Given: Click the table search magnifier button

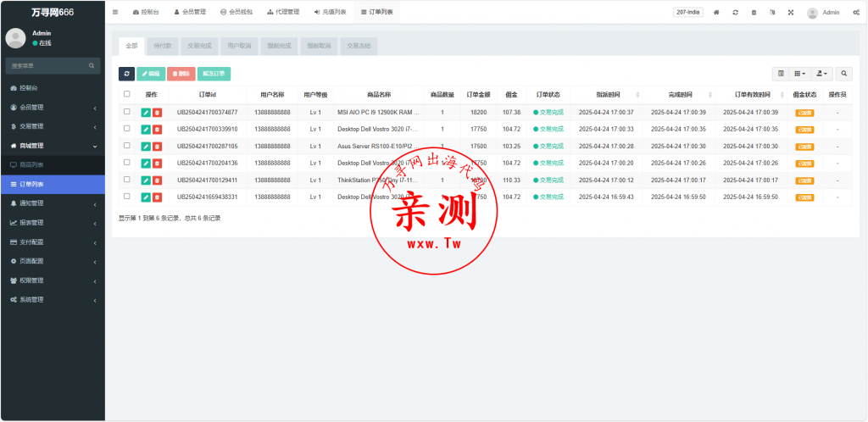Looking at the screenshot, I should tap(843, 74).
